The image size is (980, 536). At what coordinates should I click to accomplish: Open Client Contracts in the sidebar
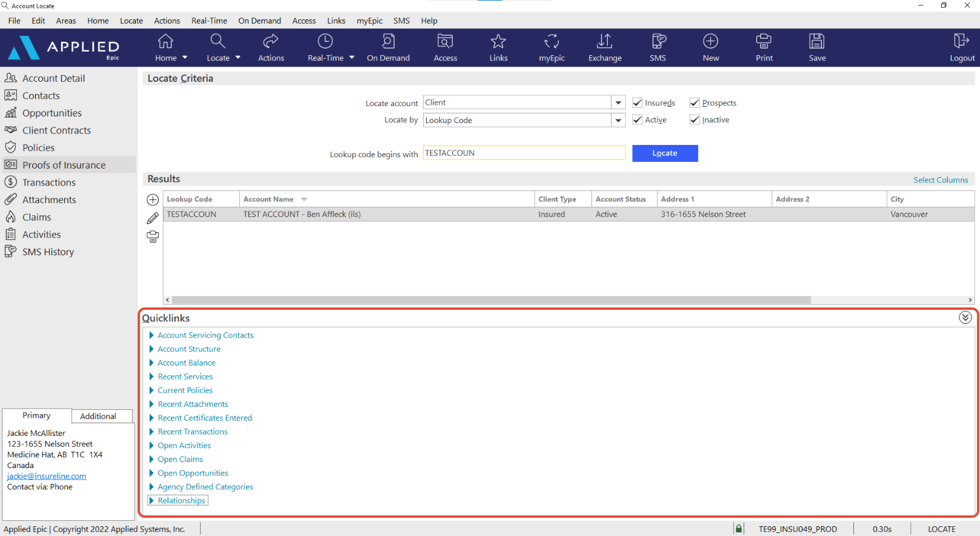(56, 130)
